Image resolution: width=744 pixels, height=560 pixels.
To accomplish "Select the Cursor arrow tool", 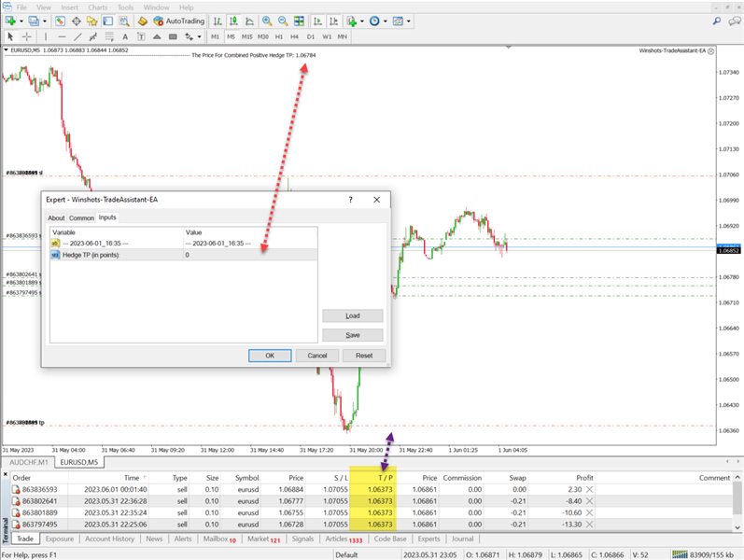I will coord(10,36).
